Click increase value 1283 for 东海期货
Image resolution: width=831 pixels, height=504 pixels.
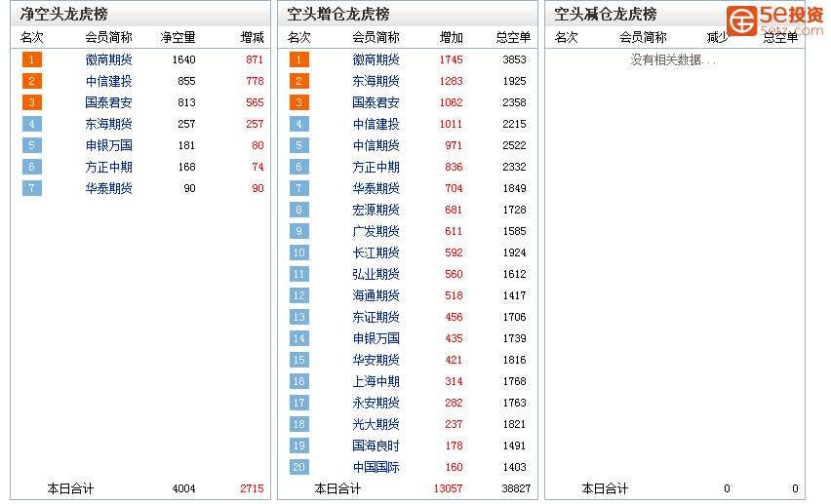(451, 81)
